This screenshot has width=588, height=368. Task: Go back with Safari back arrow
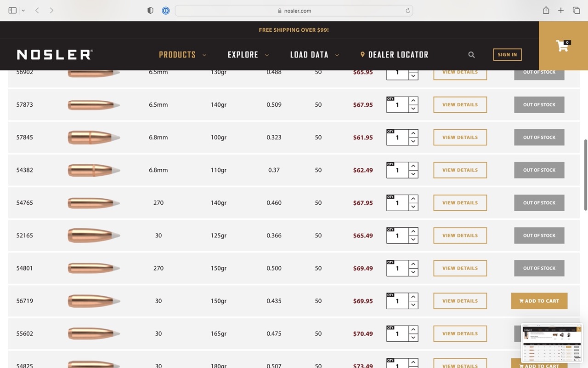[x=37, y=11]
